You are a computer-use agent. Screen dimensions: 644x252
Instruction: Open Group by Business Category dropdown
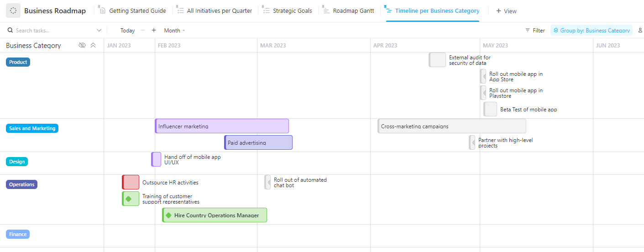pos(591,31)
